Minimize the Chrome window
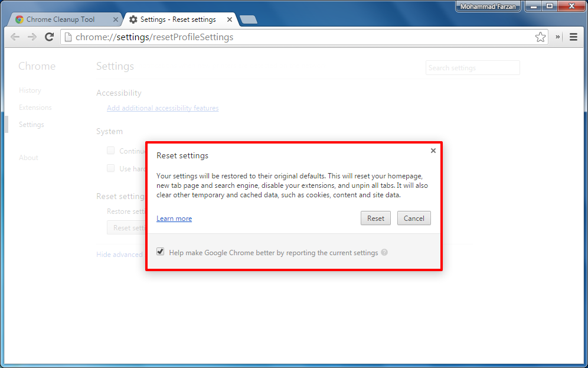The image size is (588, 368). tap(533, 6)
